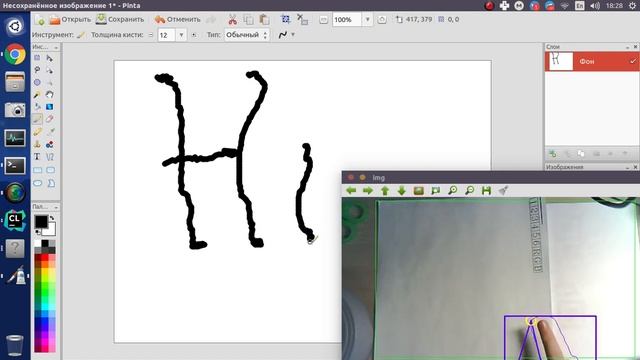Screen dimensions: 640x360
Task: Click previous arrow in Img window
Action: click(x=351, y=191)
